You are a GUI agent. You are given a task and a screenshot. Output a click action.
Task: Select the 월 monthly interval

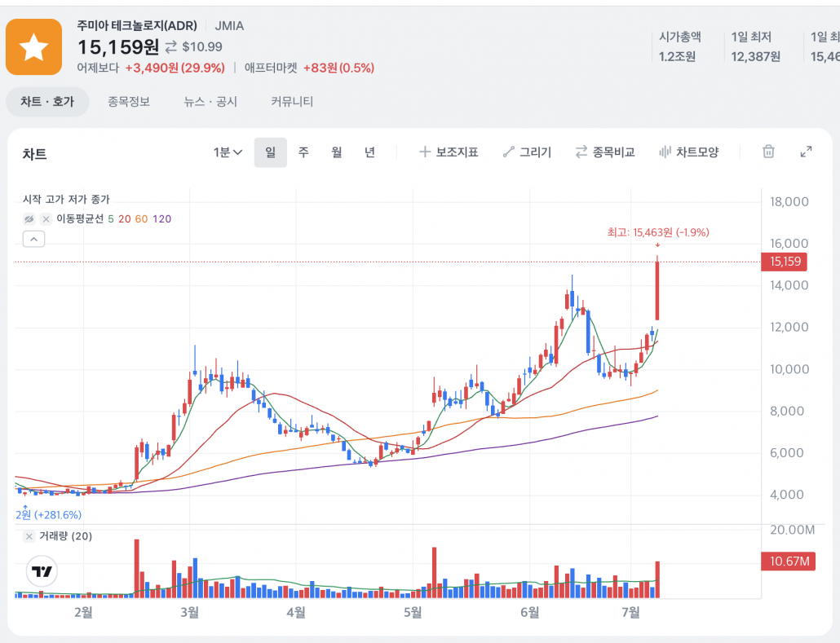click(337, 152)
